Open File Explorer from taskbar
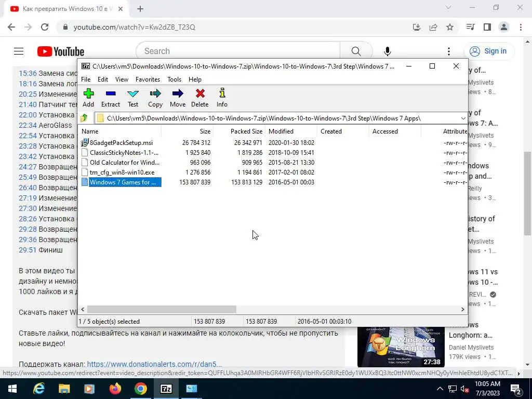The image size is (532, 399). click(64, 389)
